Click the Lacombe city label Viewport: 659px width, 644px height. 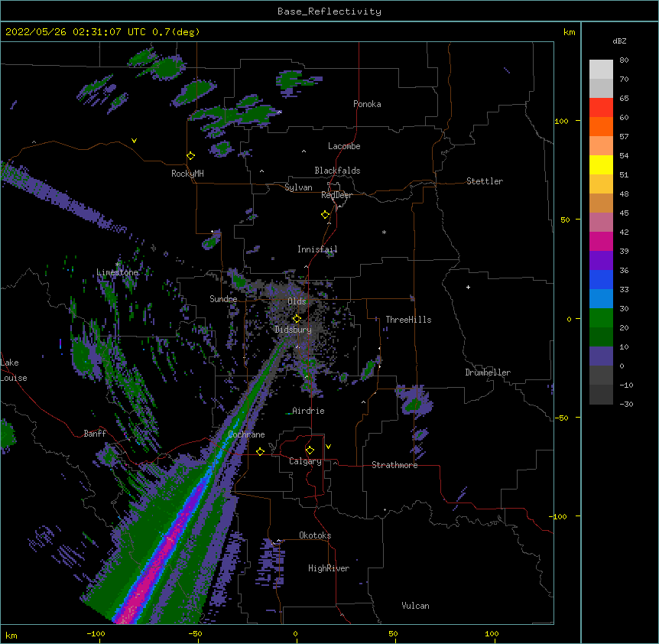point(344,146)
